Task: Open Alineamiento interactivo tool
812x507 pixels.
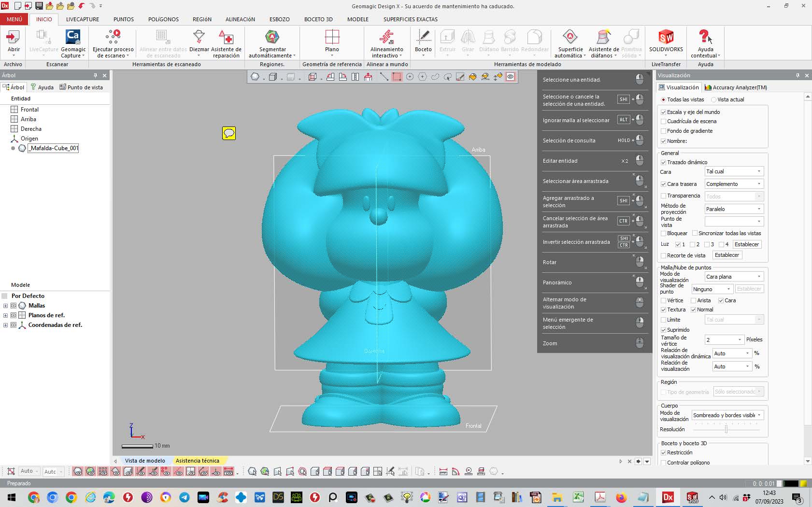Action: [x=386, y=43]
